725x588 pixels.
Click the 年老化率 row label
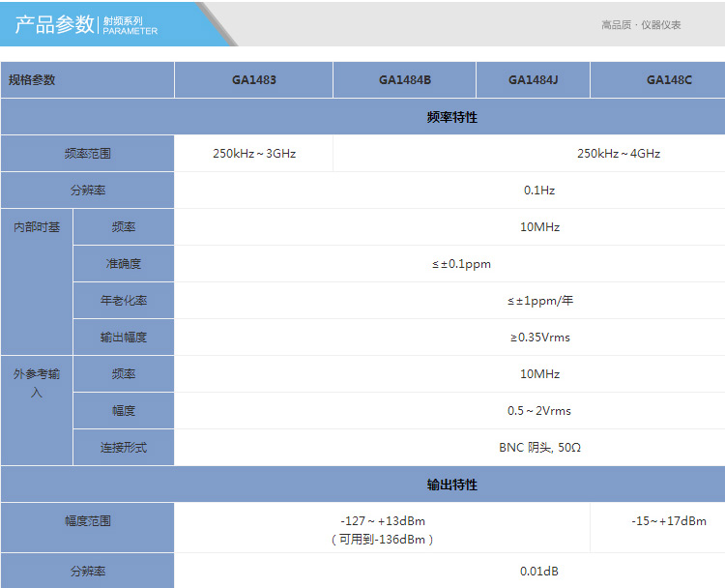coord(124,301)
